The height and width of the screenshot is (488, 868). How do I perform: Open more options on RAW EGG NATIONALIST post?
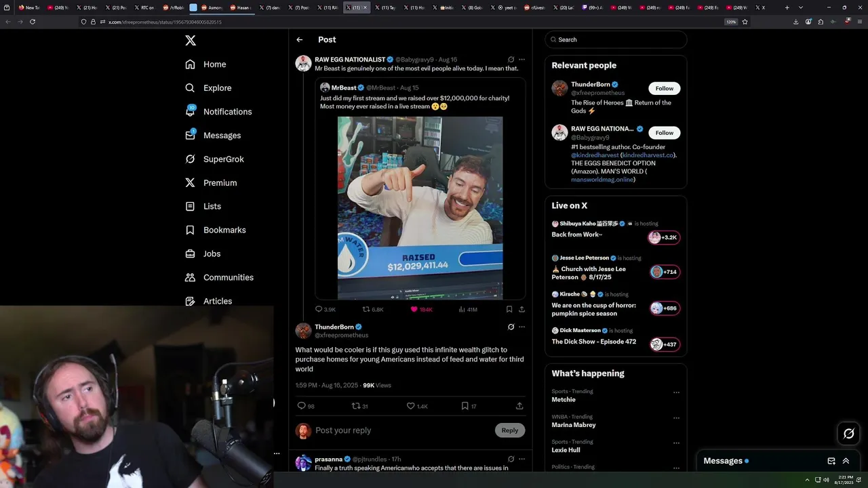[x=521, y=60]
